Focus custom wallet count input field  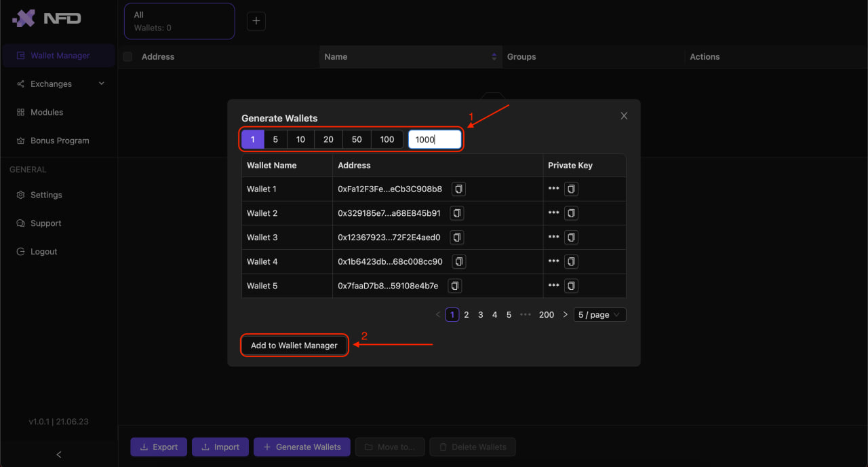tap(435, 139)
